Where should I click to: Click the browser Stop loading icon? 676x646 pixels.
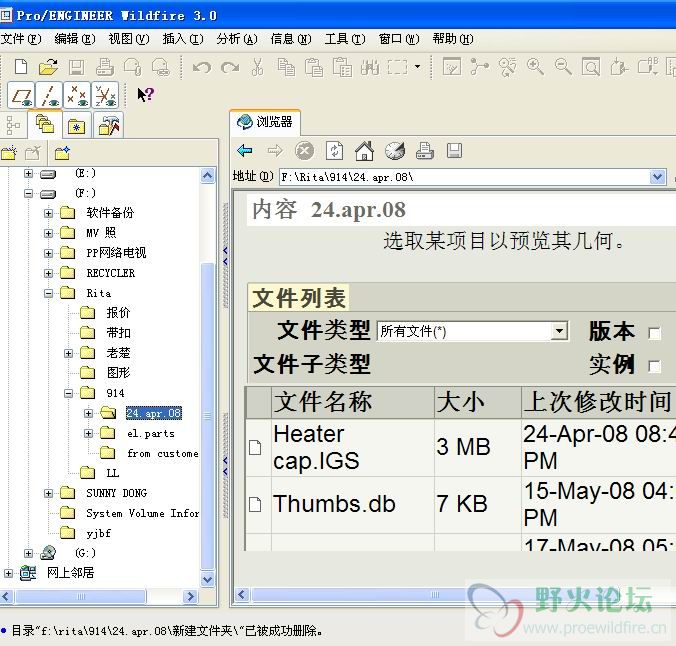point(304,151)
